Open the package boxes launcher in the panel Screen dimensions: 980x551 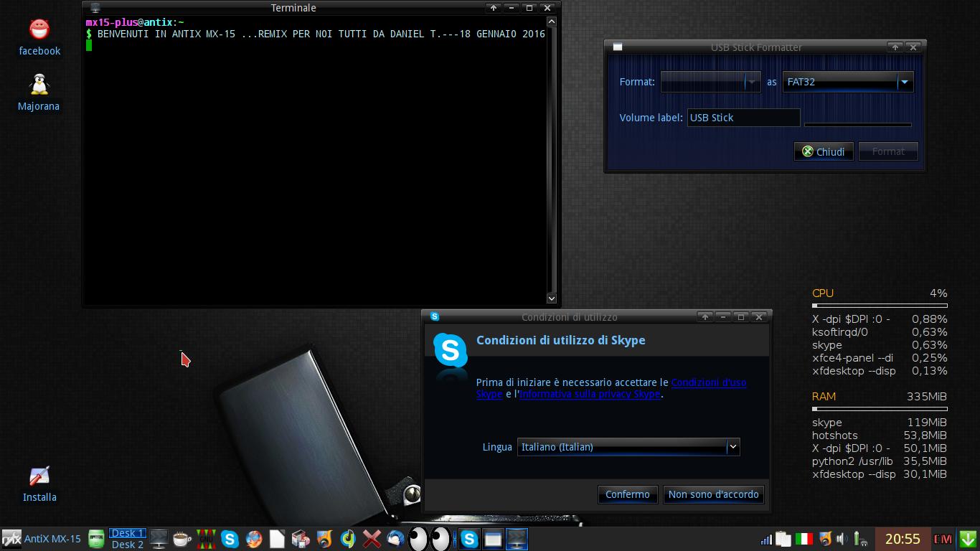point(301,539)
